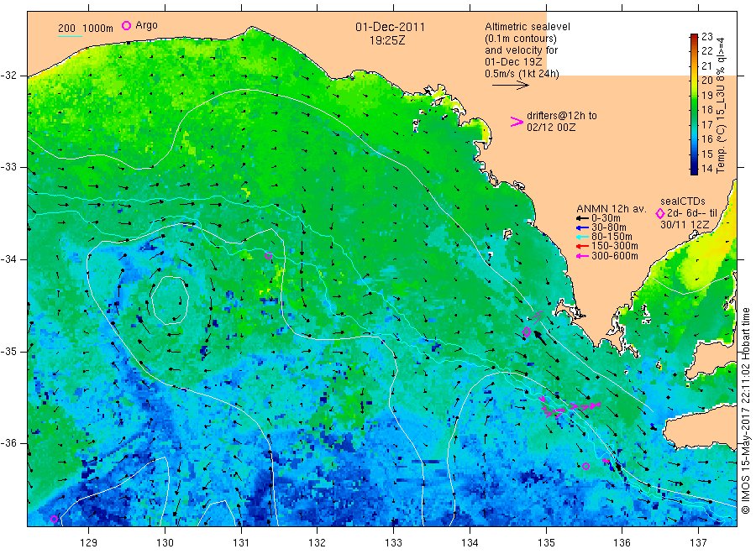The height and width of the screenshot is (554, 756).
Task: Click the 130 longitude axis label
Action: pyautogui.click(x=165, y=543)
